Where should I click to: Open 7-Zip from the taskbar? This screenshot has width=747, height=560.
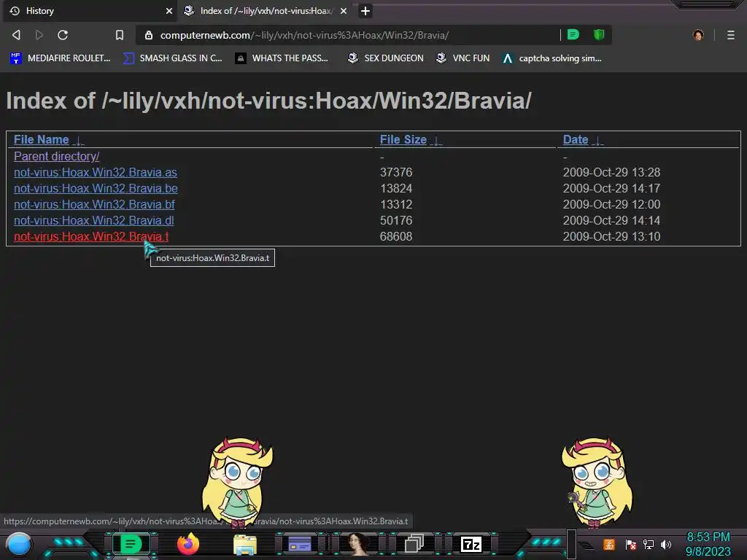(x=471, y=544)
